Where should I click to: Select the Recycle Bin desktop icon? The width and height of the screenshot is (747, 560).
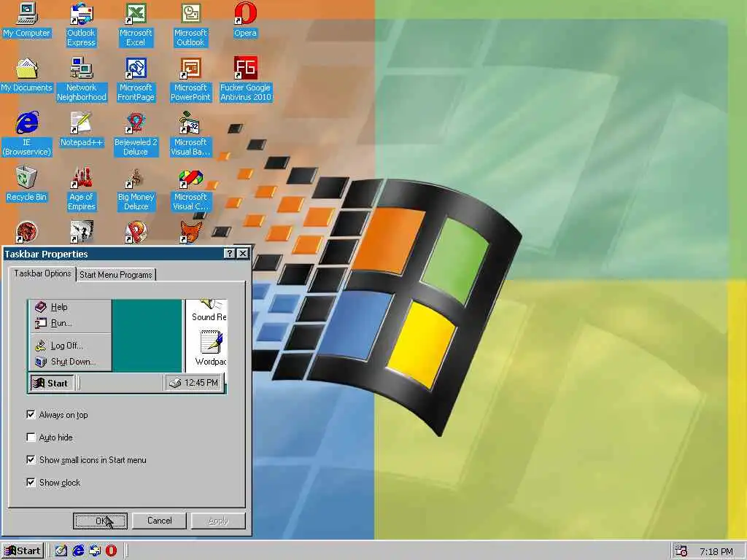click(26, 184)
